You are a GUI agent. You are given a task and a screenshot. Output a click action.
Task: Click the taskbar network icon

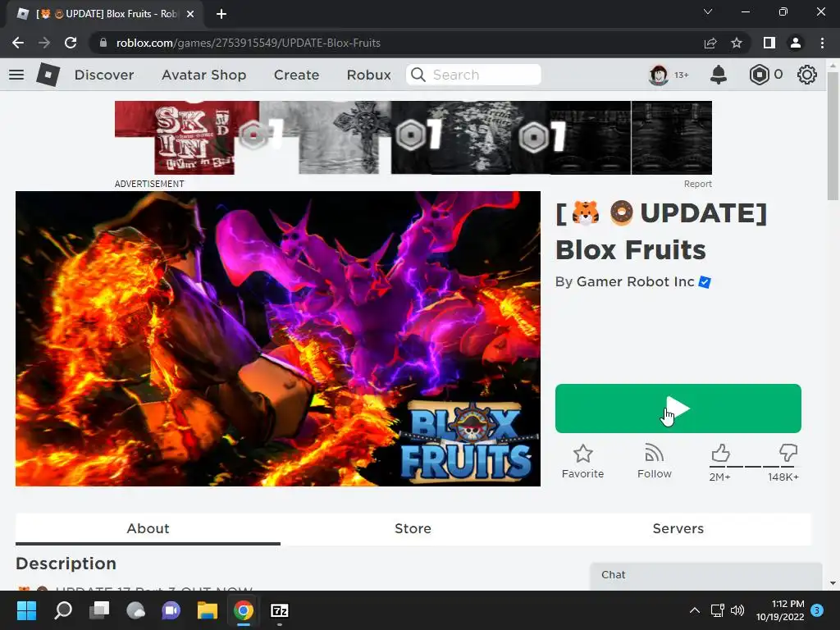point(717,610)
